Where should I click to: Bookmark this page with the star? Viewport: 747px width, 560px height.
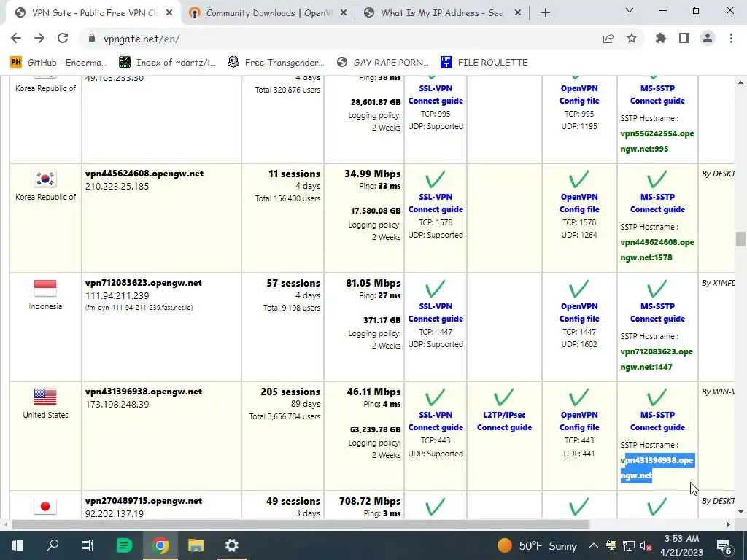pyautogui.click(x=632, y=39)
